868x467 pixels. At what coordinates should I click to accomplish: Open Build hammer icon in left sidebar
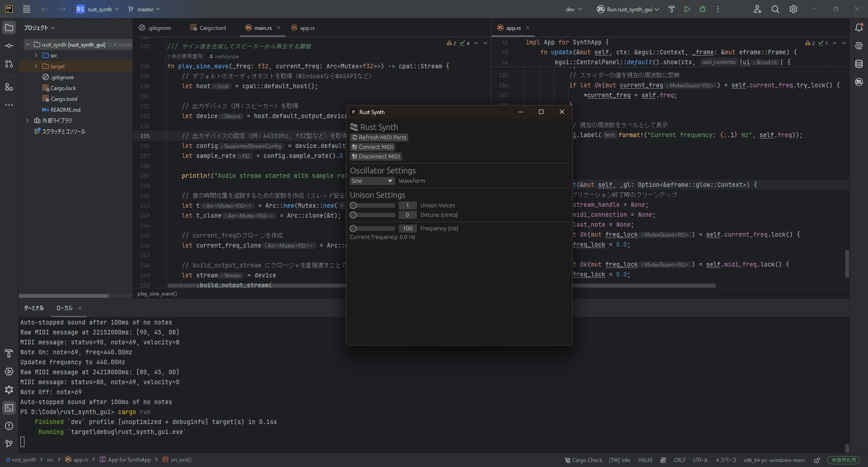pyautogui.click(x=9, y=353)
